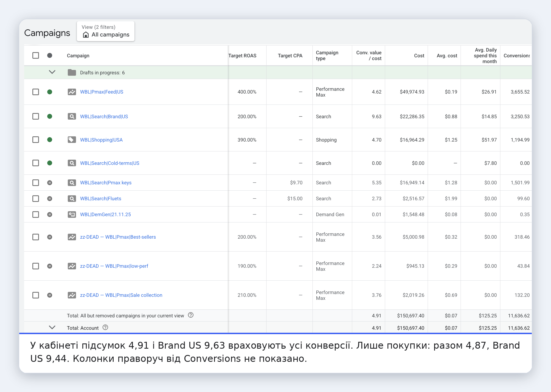Check the WBL|Search|Brand|US row checkbox
Viewport: 551px width, 392px height.
(x=36, y=117)
